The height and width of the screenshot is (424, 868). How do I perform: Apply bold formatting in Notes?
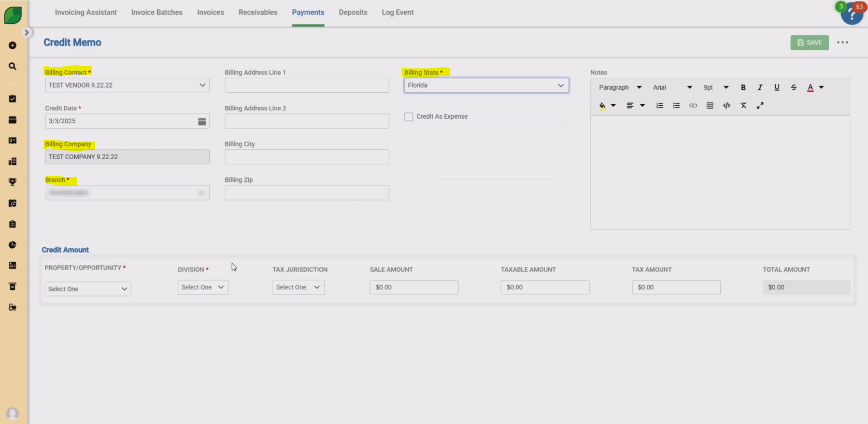pos(743,88)
